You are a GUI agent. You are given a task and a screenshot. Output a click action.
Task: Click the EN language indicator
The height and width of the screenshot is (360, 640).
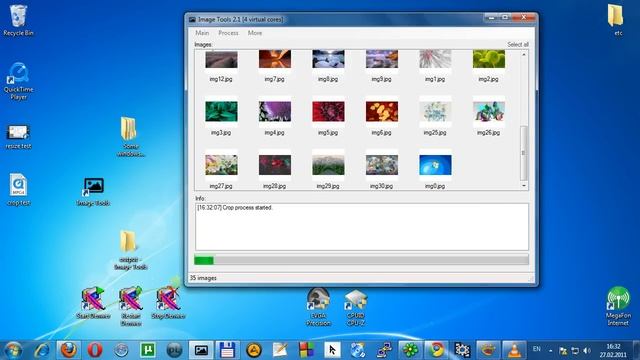tap(537, 349)
